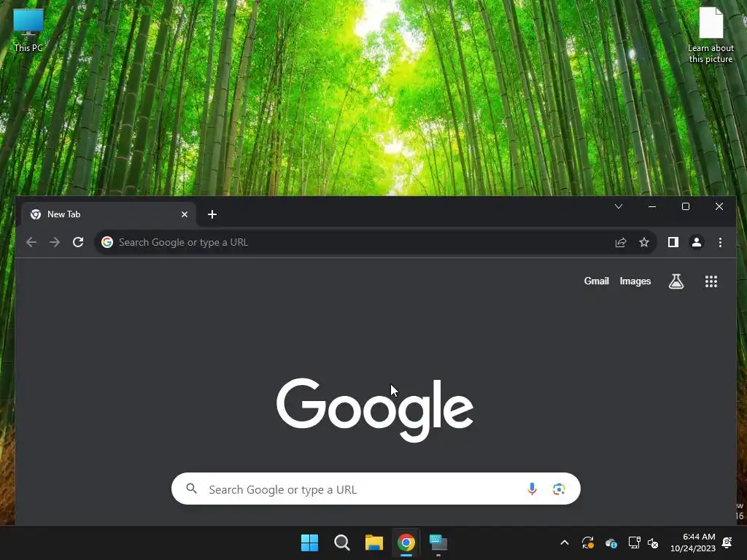Reload the current Chrome page

point(78,242)
